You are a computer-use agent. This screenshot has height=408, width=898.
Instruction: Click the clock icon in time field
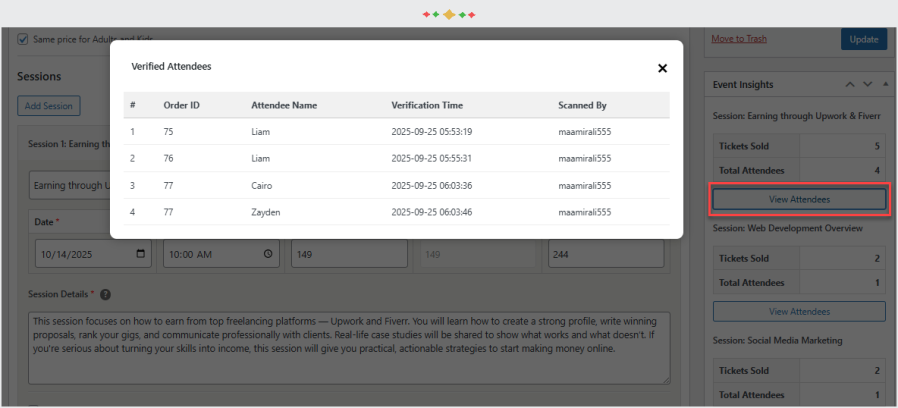tap(268, 254)
